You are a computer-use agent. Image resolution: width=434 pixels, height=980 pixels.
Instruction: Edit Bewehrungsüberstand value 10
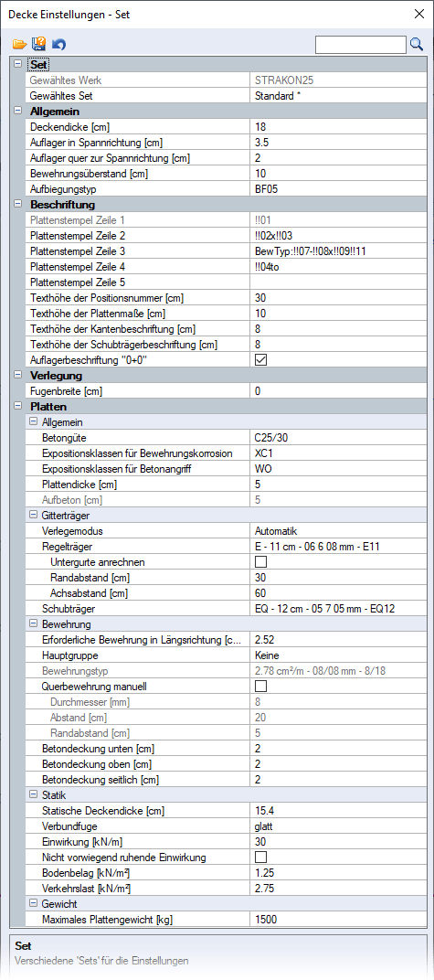336,174
